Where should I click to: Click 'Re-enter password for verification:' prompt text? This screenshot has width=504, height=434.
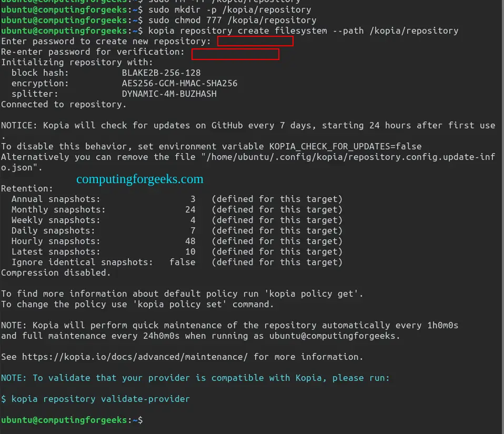pos(93,52)
